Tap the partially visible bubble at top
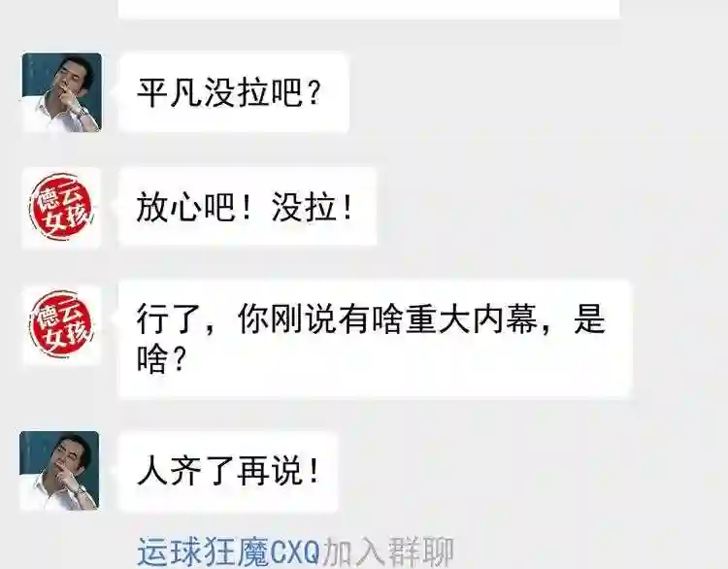Image resolution: width=728 pixels, height=569 pixels. (x=369, y=9)
